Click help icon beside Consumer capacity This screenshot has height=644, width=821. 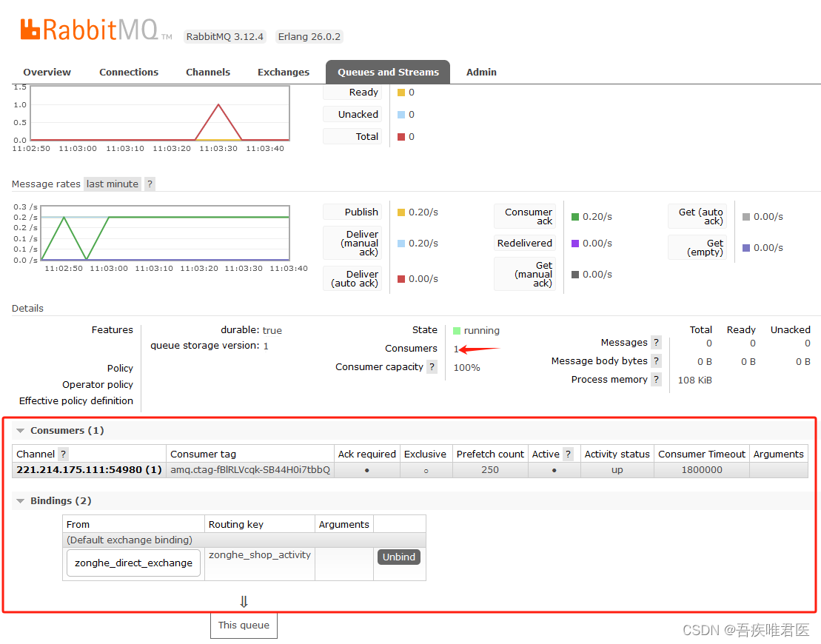432,367
